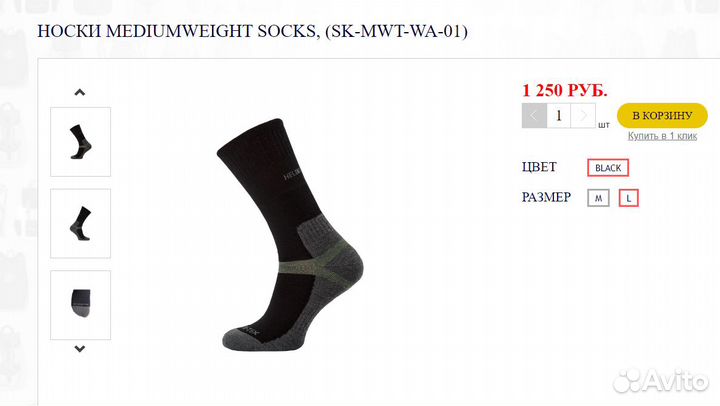Image resolution: width=720 pixels, height=406 pixels.
Task: Choose size L option
Action: [629, 198]
